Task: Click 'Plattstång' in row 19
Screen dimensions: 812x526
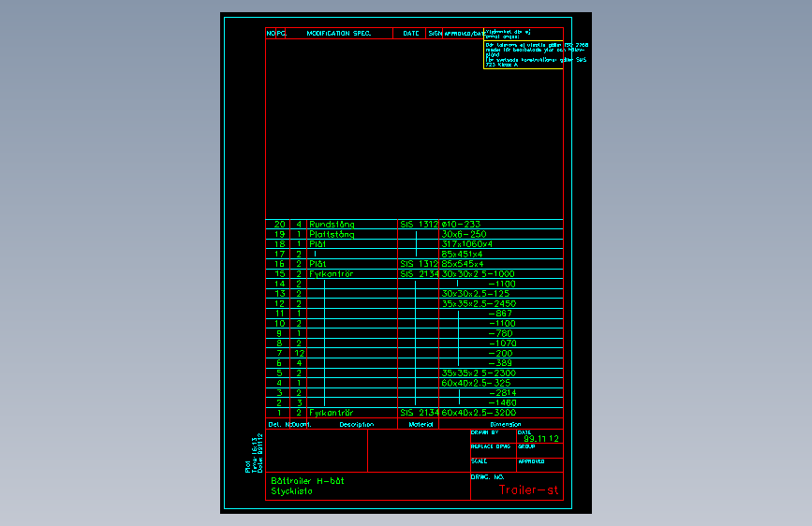Action: [332, 234]
